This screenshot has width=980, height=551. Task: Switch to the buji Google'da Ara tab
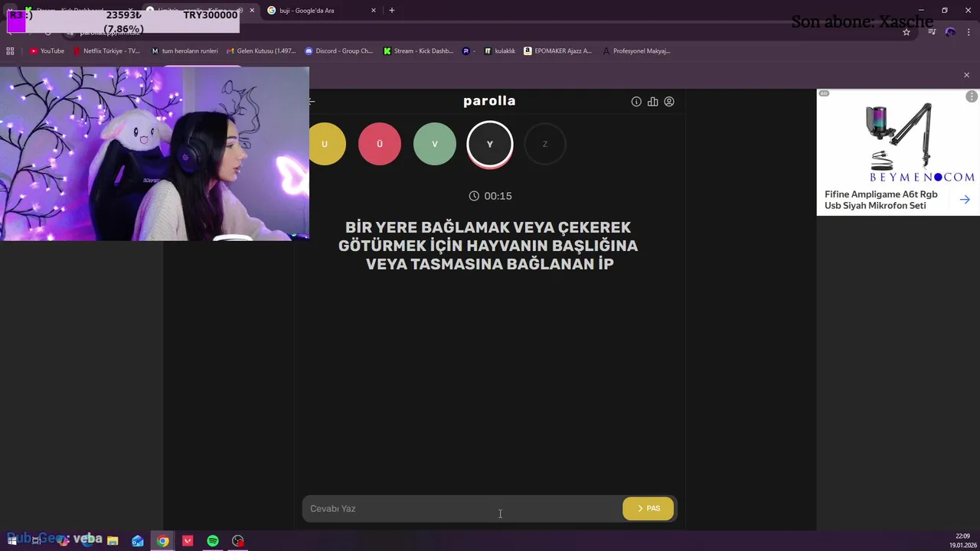coord(318,11)
